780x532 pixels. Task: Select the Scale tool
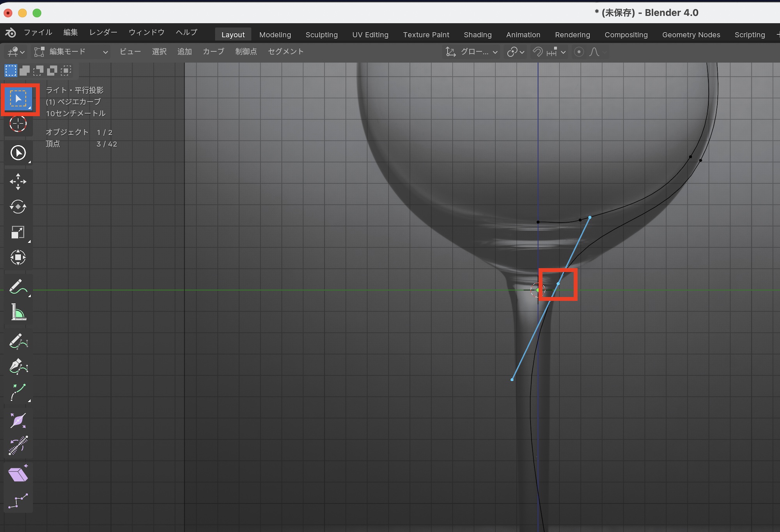(18, 232)
